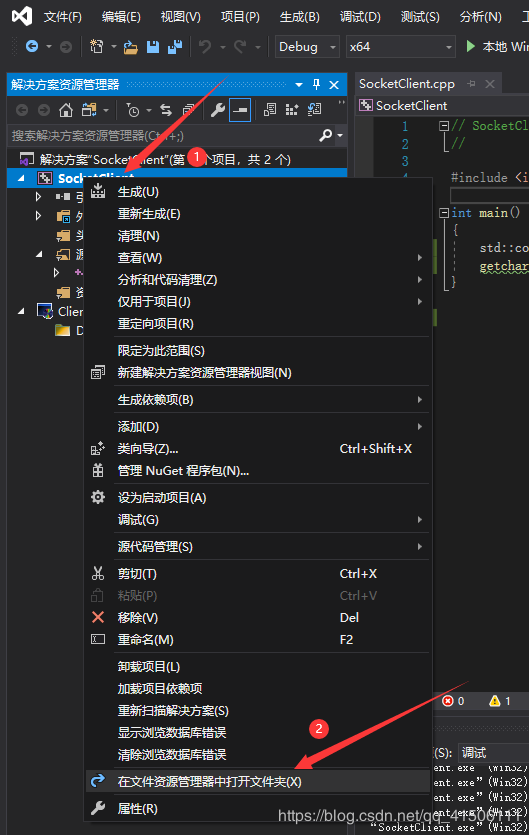Click the Save disk icon in toolbar
The image size is (529, 835).
pos(153,47)
